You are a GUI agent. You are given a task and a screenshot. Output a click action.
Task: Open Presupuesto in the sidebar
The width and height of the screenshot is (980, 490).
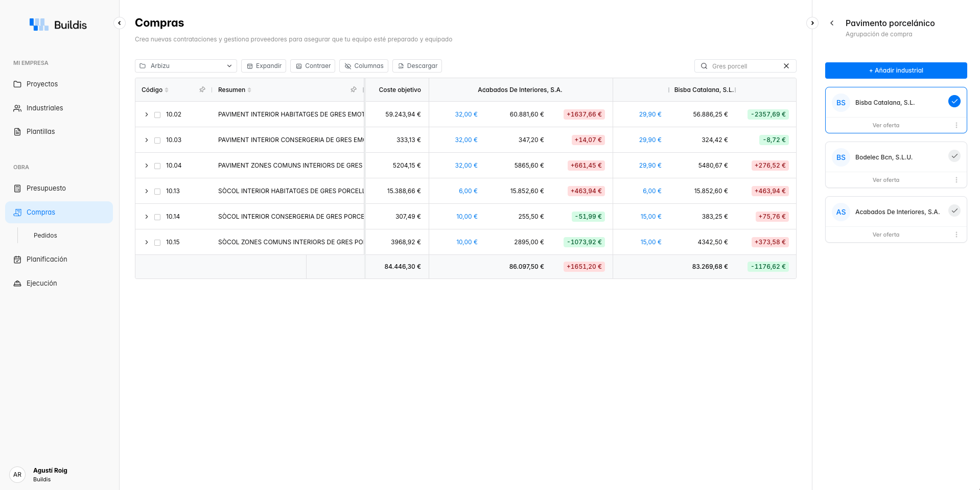[x=59, y=189]
